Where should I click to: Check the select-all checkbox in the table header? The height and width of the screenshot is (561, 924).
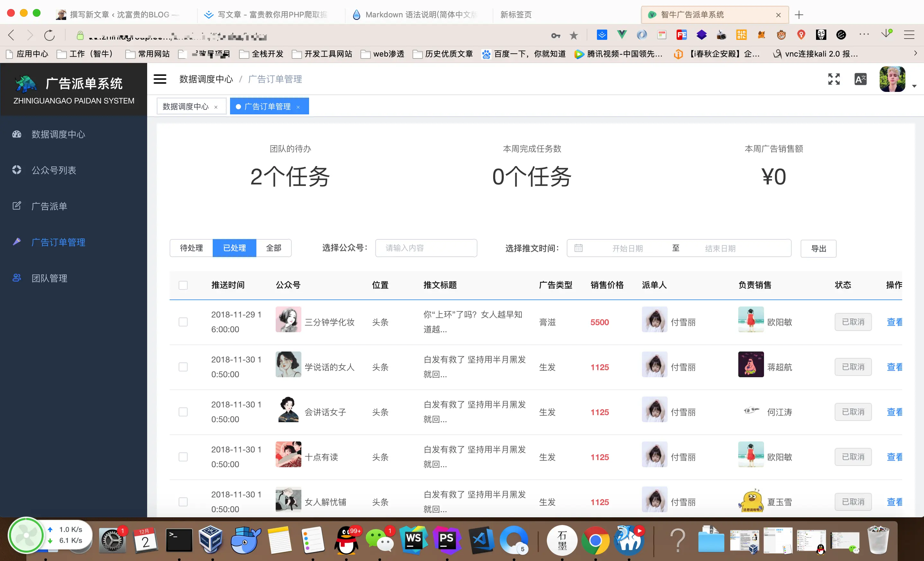pos(183,285)
